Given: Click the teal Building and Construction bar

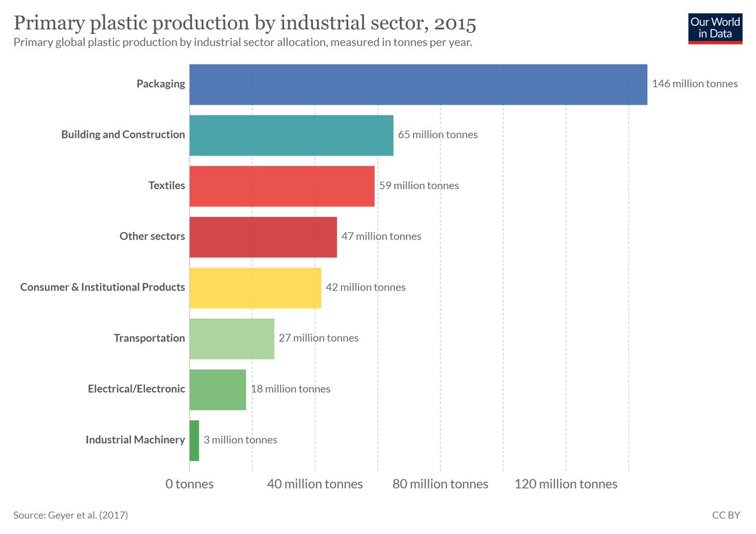Looking at the screenshot, I should pyautogui.click(x=292, y=135).
